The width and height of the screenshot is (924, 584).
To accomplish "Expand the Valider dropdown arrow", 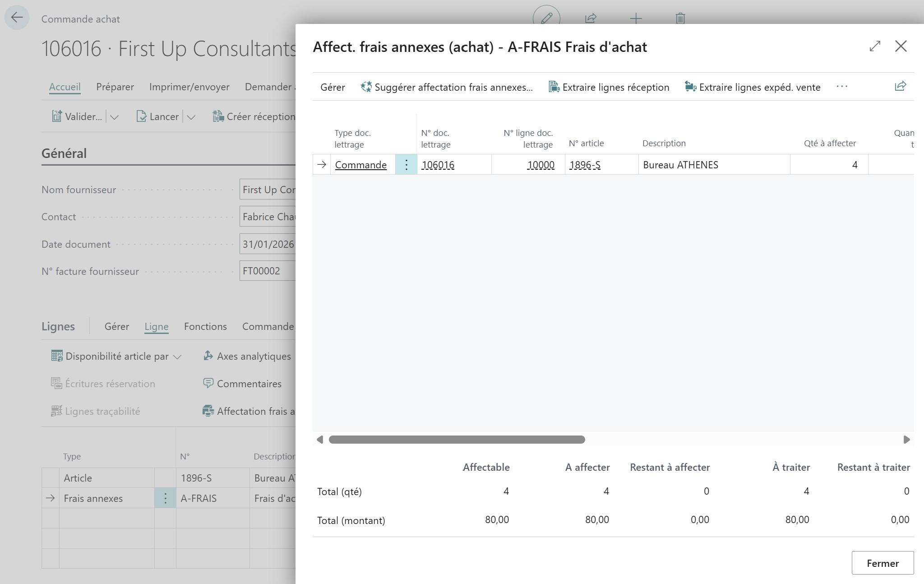I will 115,117.
